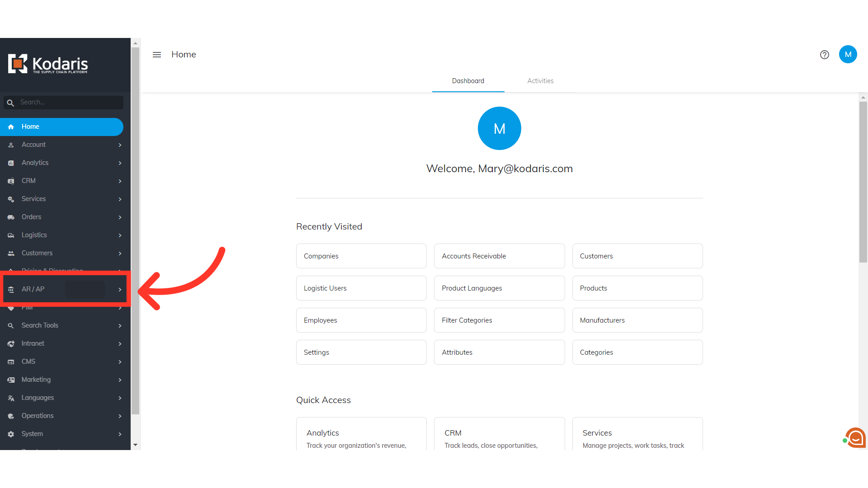This screenshot has height=488, width=868.
Task: Switch to the Activities tab
Action: tap(540, 81)
